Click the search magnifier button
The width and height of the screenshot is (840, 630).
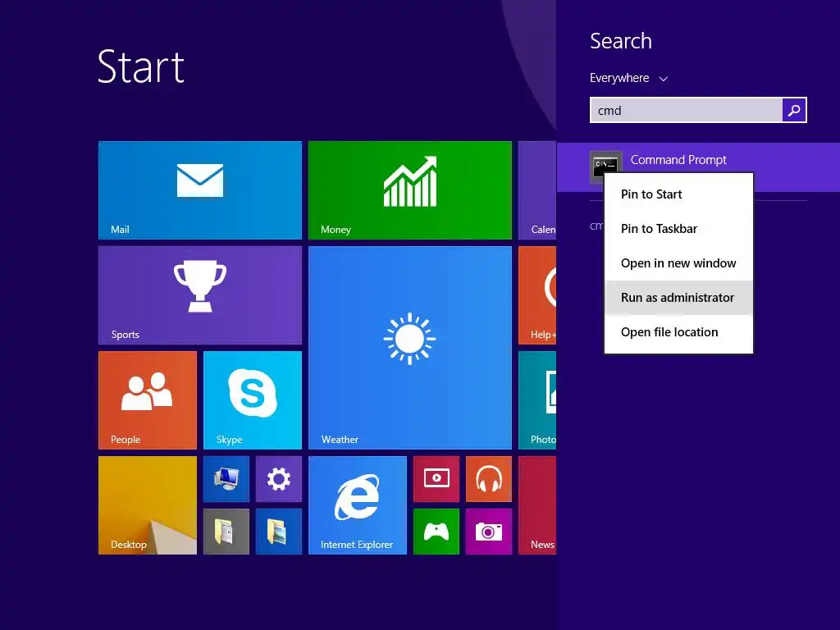(x=794, y=111)
